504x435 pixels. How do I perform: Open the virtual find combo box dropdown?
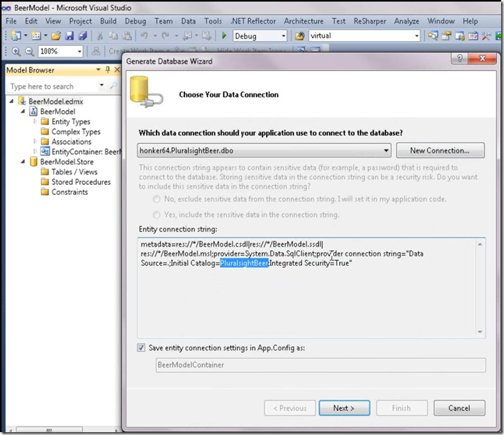click(417, 35)
